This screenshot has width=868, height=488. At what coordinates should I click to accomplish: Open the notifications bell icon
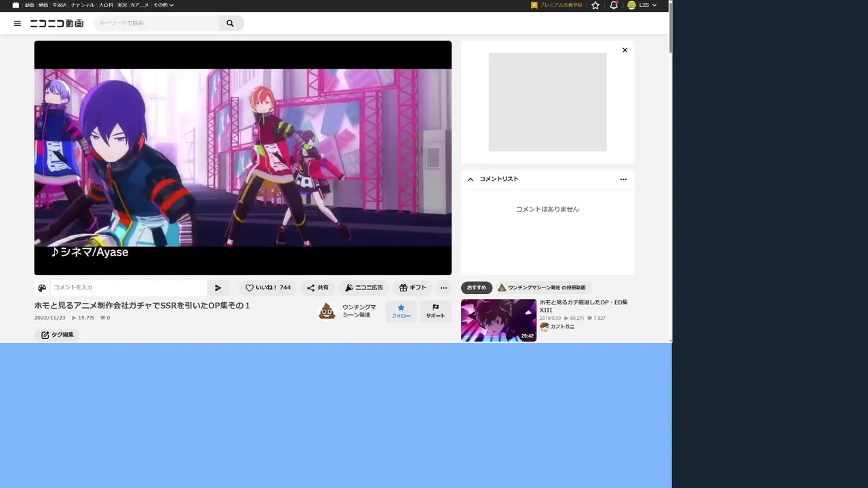[x=614, y=5]
